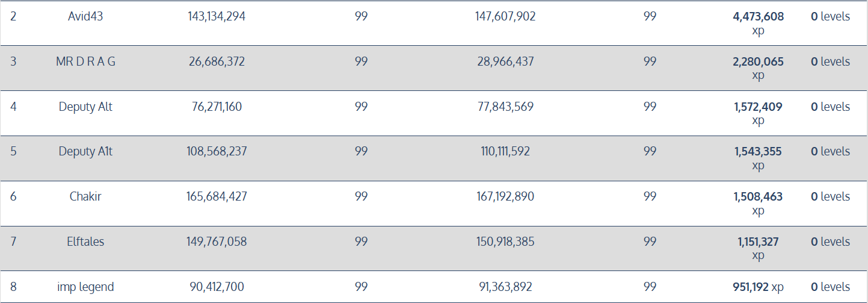This screenshot has width=868, height=303.
Task: Click the 4,473,608 xp gain value
Action: point(758,23)
